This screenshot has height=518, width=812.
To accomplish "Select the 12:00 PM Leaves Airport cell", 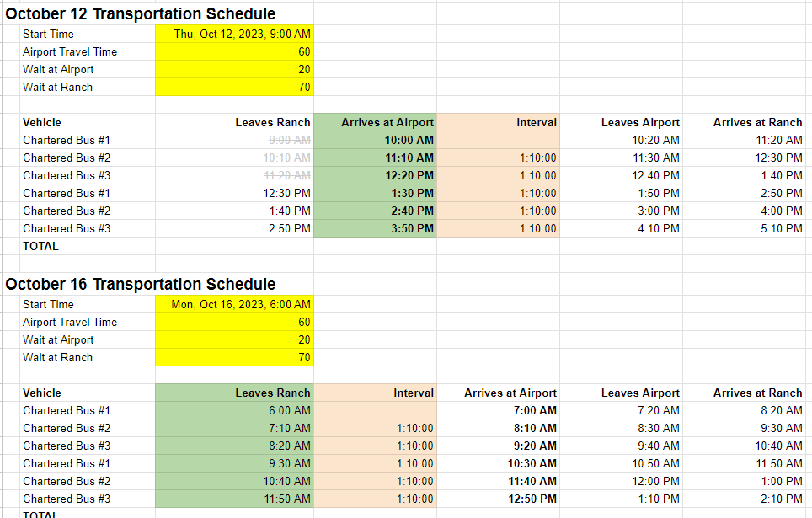I will pyautogui.click(x=622, y=481).
